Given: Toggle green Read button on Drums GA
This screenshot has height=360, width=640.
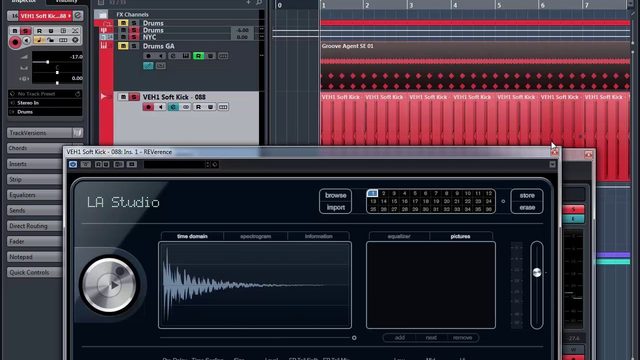Looking at the screenshot, I should click(198, 56).
